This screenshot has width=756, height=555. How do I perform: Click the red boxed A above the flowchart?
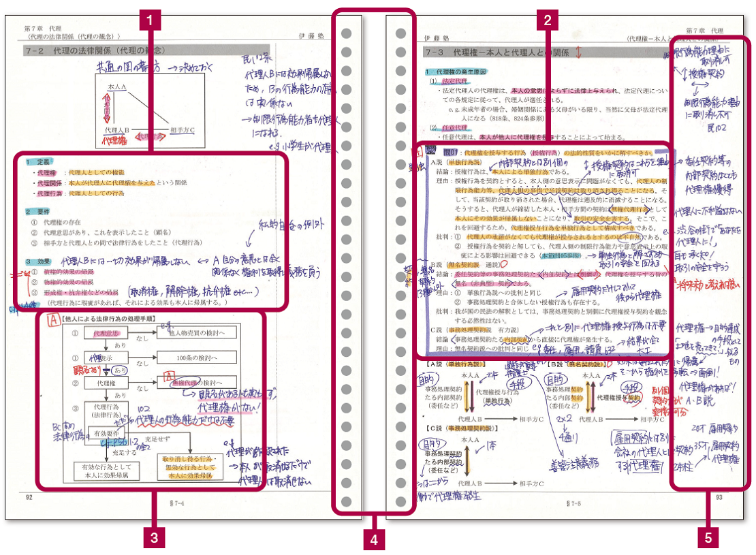click(52, 318)
